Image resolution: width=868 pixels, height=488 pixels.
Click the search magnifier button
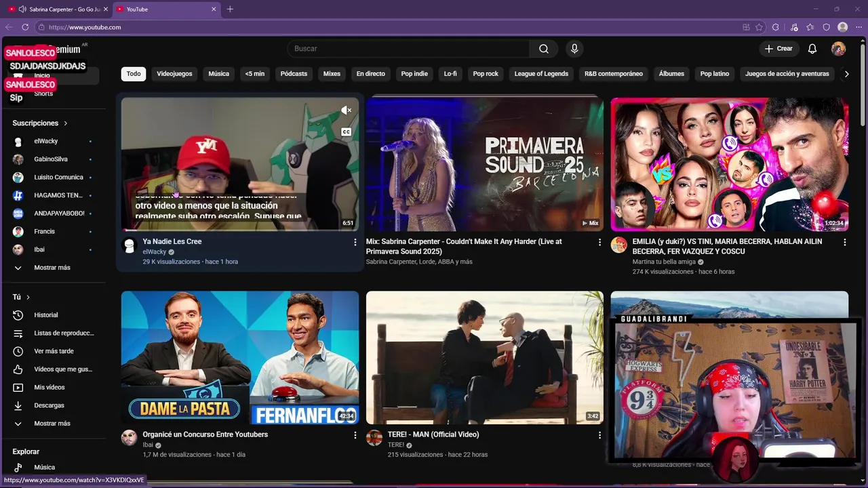click(544, 49)
